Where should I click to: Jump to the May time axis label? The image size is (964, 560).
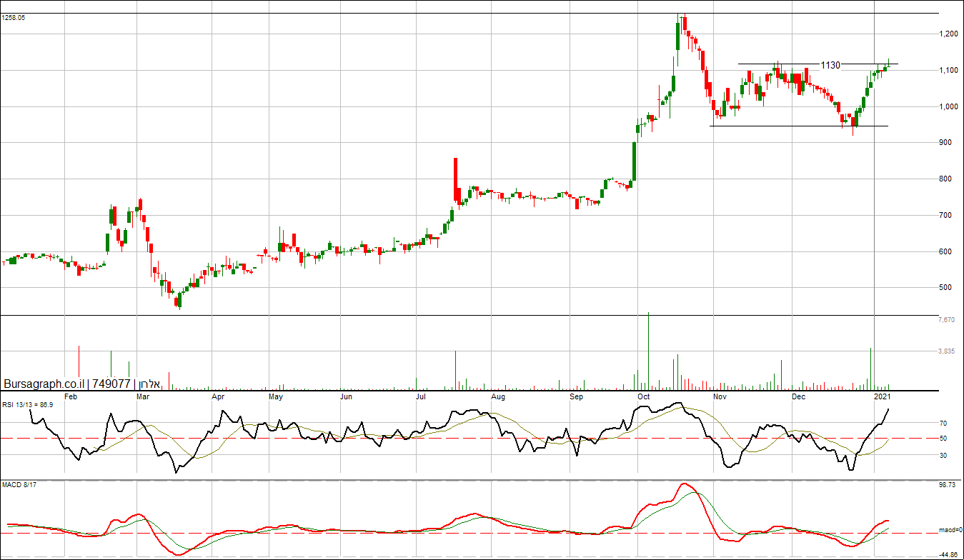coord(275,396)
